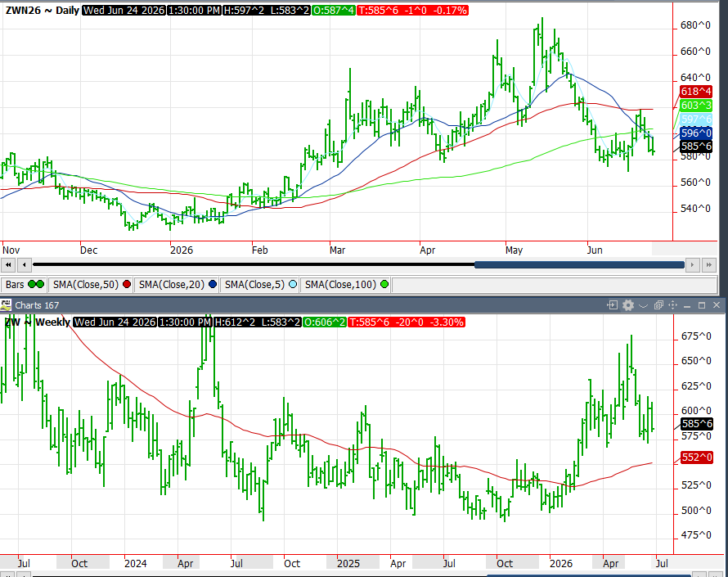
Task: Click the dark blue 596^0 price label
Action: [695, 133]
